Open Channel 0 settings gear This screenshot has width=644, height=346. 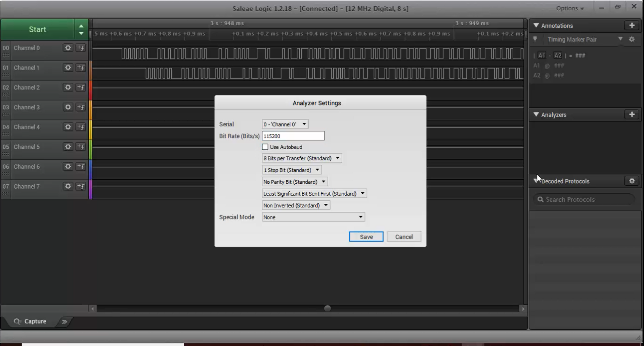(68, 48)
